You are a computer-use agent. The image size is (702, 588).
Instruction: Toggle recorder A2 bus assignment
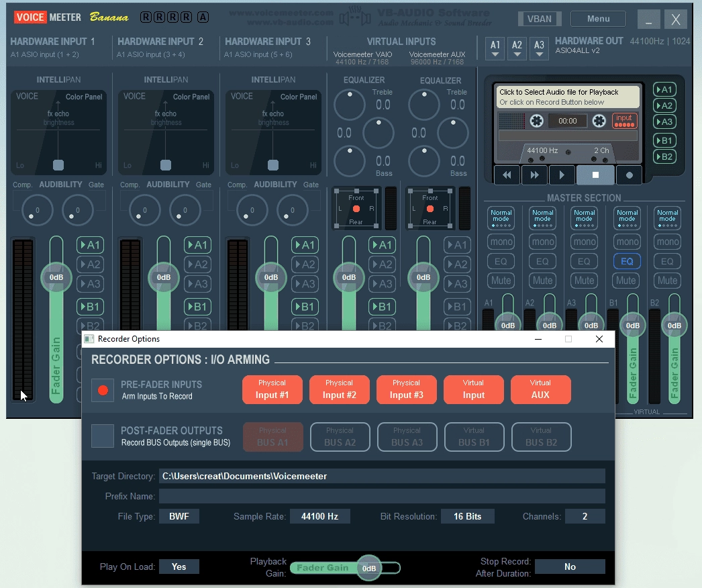tap(664, 105)
